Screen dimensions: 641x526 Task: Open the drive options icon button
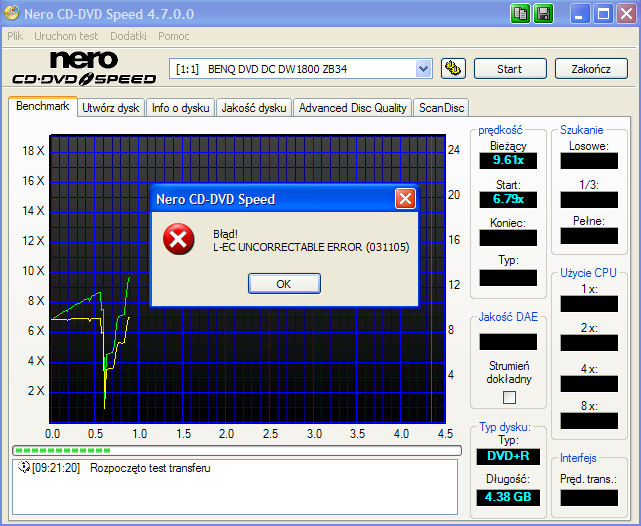tap(453, 68)
